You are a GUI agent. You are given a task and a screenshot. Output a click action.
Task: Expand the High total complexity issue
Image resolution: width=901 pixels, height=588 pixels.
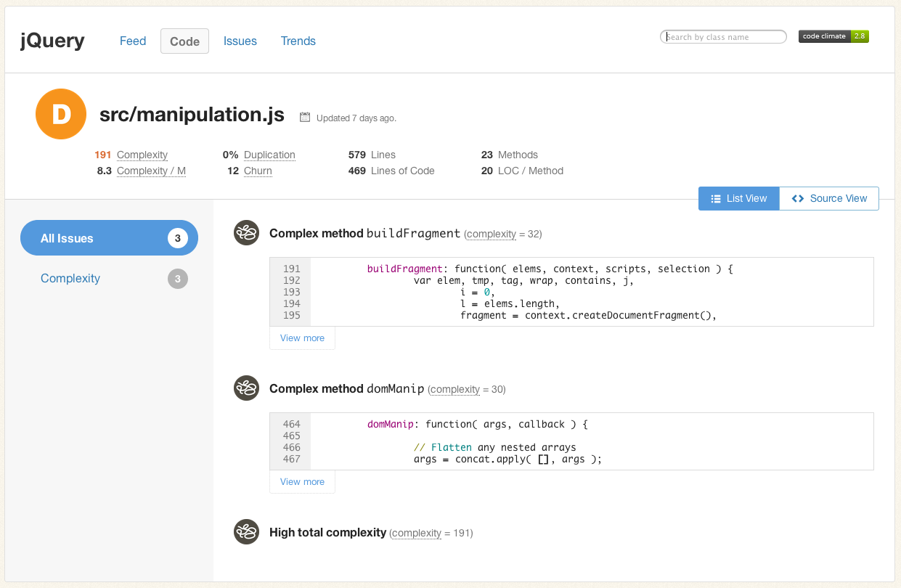327,532
